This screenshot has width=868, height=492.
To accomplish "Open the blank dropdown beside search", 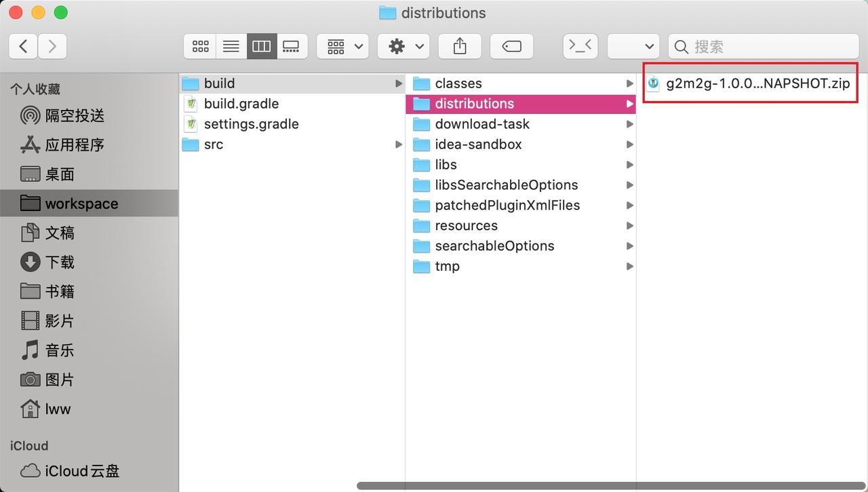I will [x=633, y=46].
